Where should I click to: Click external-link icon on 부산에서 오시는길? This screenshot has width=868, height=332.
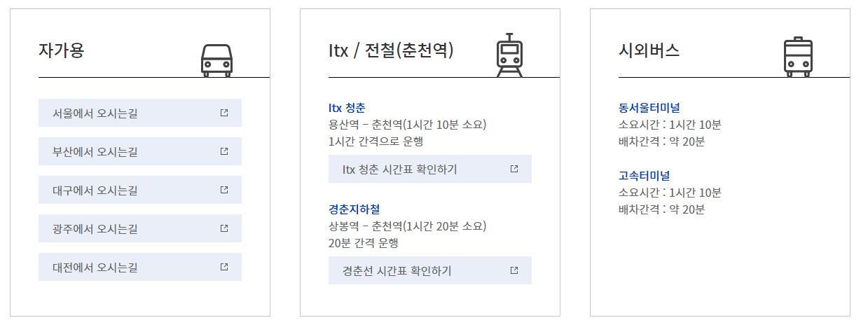click(x=224, y=151)
